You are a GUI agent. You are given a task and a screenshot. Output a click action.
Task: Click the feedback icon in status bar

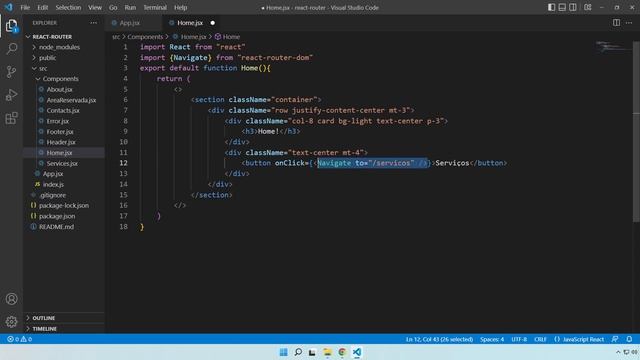click(615, 339)
